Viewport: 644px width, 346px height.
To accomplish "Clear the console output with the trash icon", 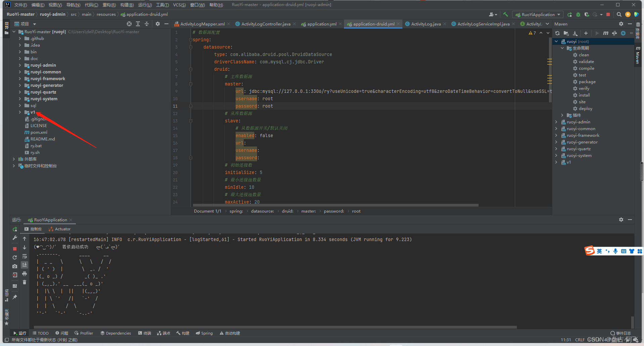I will pos(24,283).
